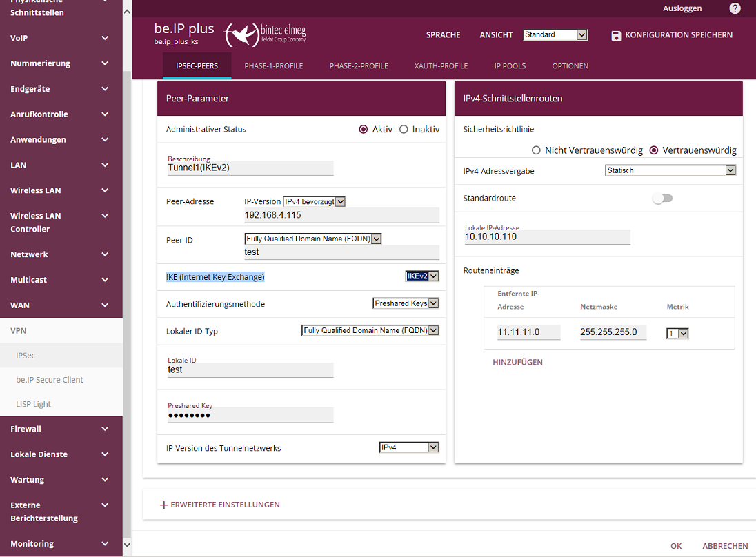Open the IPSec submenu item
The image size is (756, 557).
(61, 356)
